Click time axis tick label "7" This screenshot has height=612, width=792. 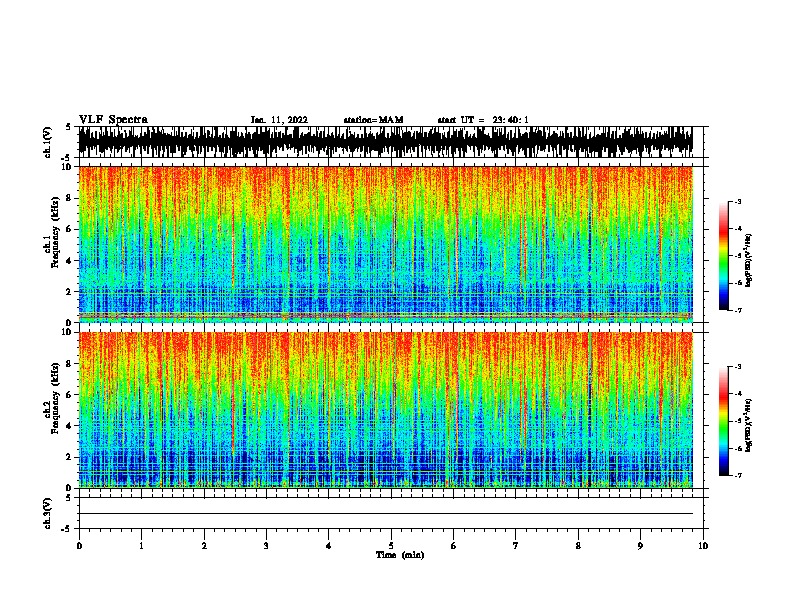pyautogui.click(x=516, y=546)
